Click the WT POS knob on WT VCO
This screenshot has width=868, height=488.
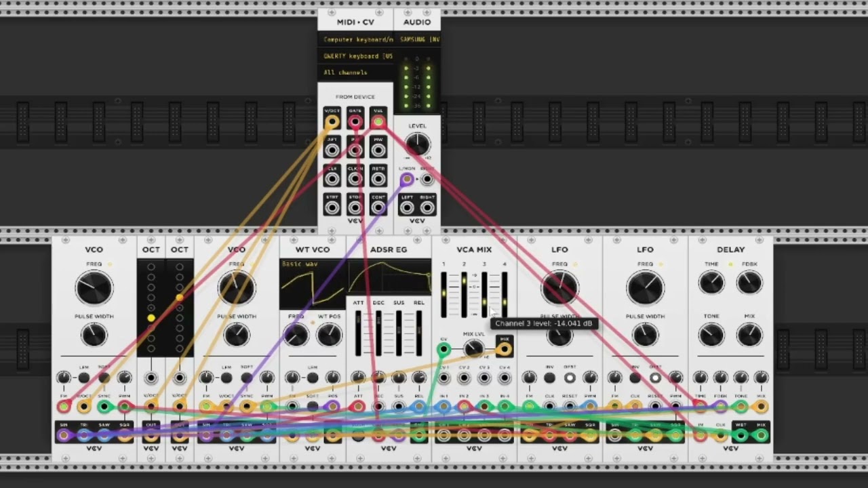coord(329,334)
